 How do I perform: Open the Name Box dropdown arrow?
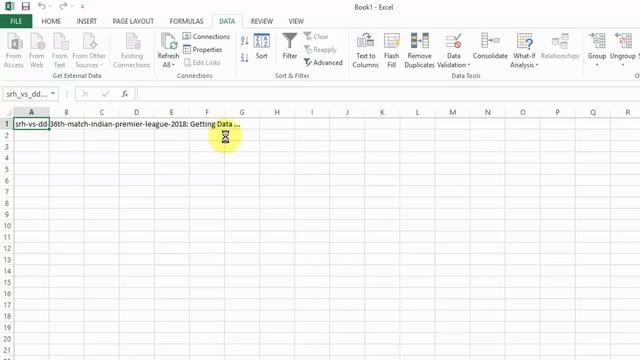pos(53,94)
